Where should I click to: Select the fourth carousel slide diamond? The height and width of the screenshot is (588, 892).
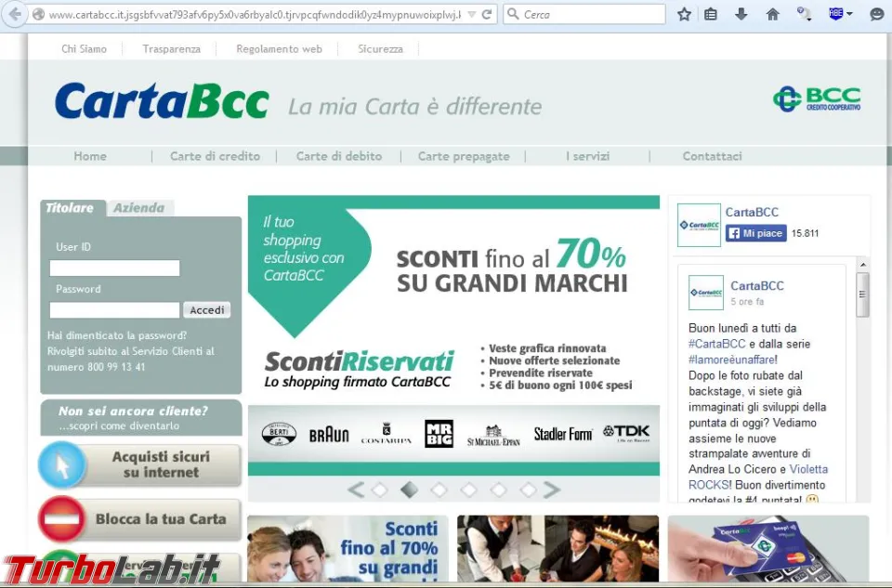pyautogui.click(x=468, y=490)
